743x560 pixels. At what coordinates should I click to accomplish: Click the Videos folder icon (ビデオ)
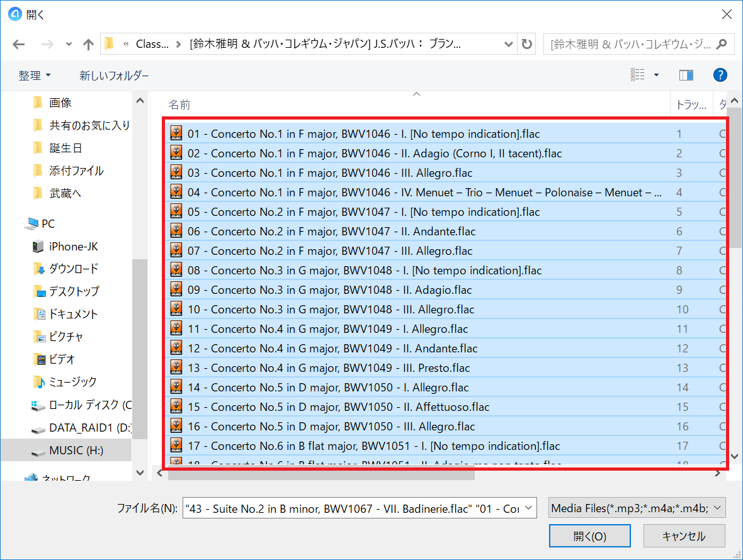[39, 359]
